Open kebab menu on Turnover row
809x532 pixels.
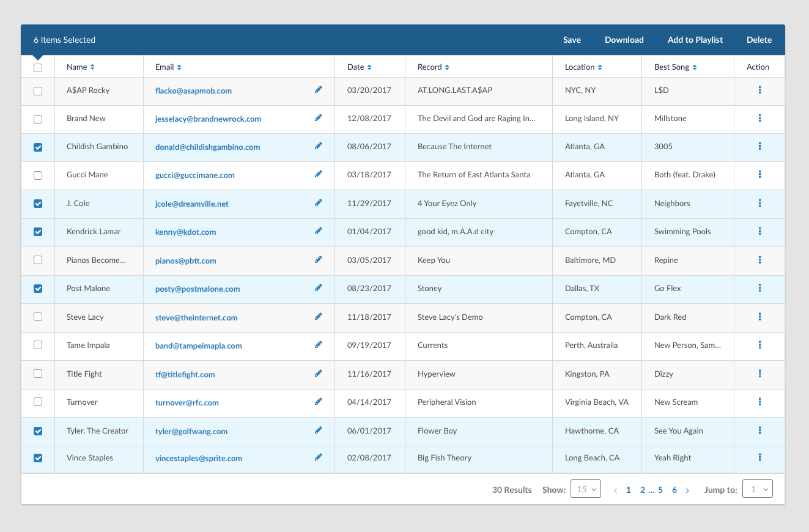(759, 402)
